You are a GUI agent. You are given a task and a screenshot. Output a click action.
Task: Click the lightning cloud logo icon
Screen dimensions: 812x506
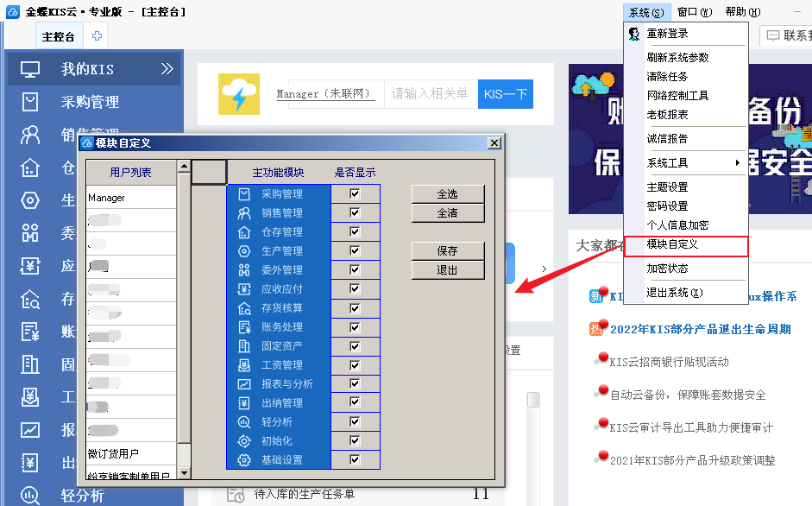tap(239, 94)
